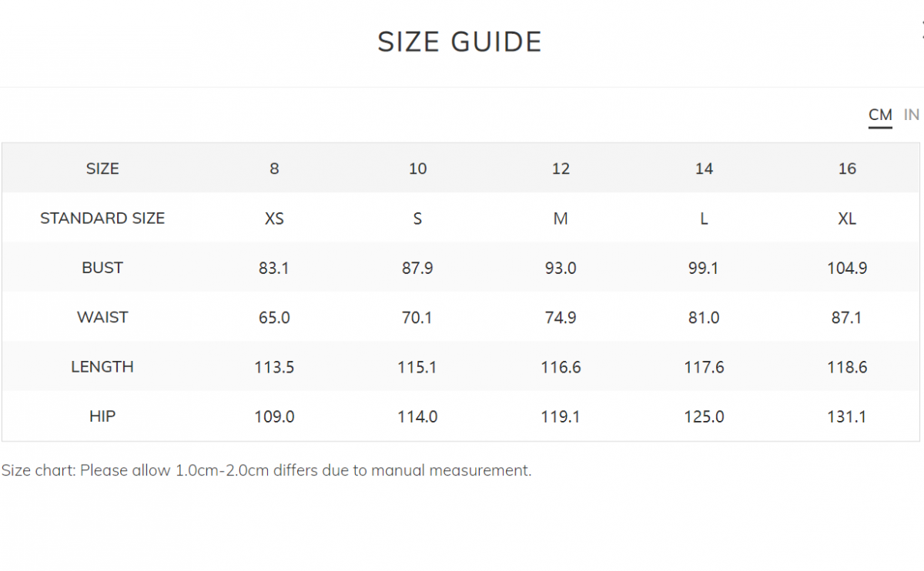
Task: Select the STANDARD SIZE row label
Action: [102, 218]
